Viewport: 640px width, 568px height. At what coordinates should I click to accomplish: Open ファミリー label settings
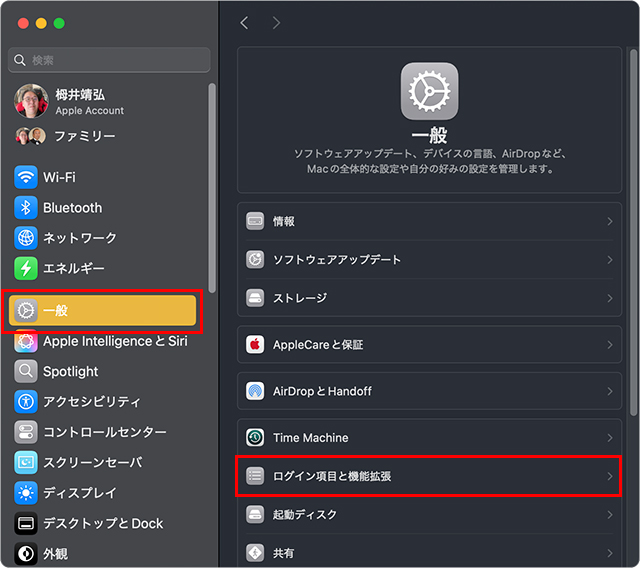click(x=85, y=136)
